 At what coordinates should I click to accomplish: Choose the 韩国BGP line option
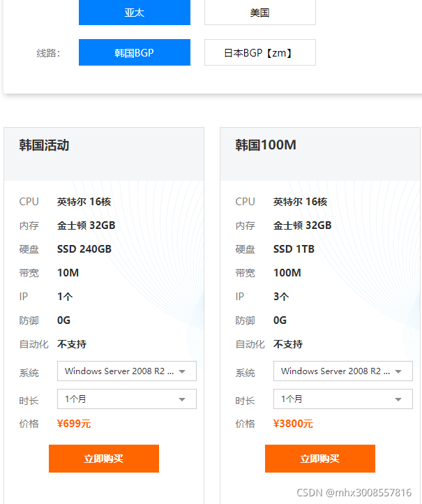(134, 52)
